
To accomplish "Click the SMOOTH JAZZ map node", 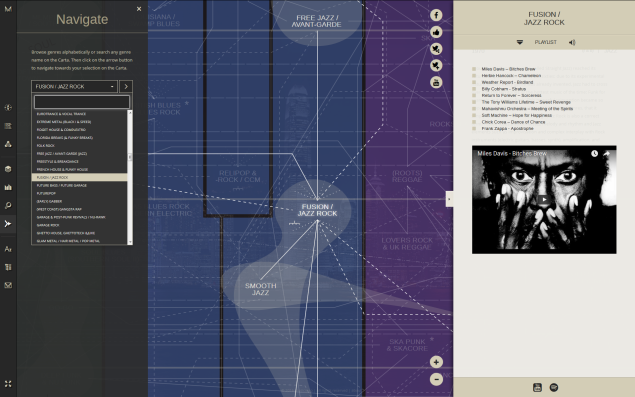I will 260,289.
